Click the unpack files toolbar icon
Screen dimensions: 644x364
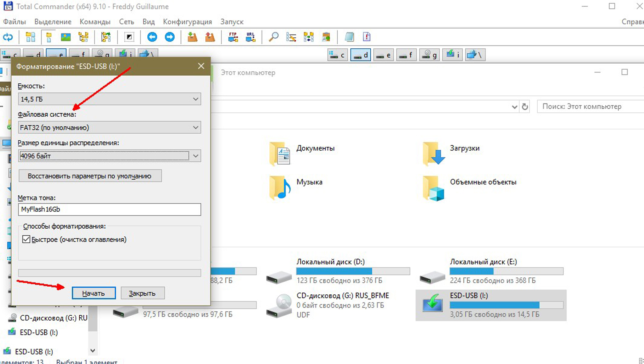210,37
